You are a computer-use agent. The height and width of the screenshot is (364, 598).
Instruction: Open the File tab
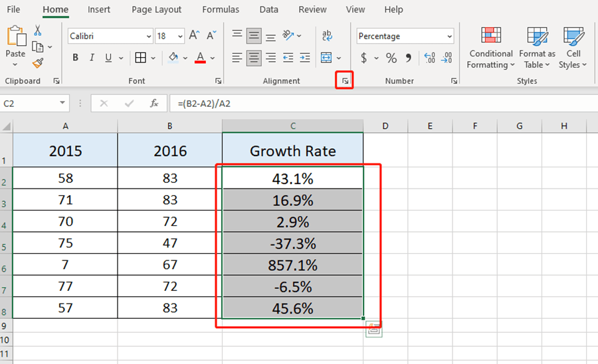click(13, 9)
